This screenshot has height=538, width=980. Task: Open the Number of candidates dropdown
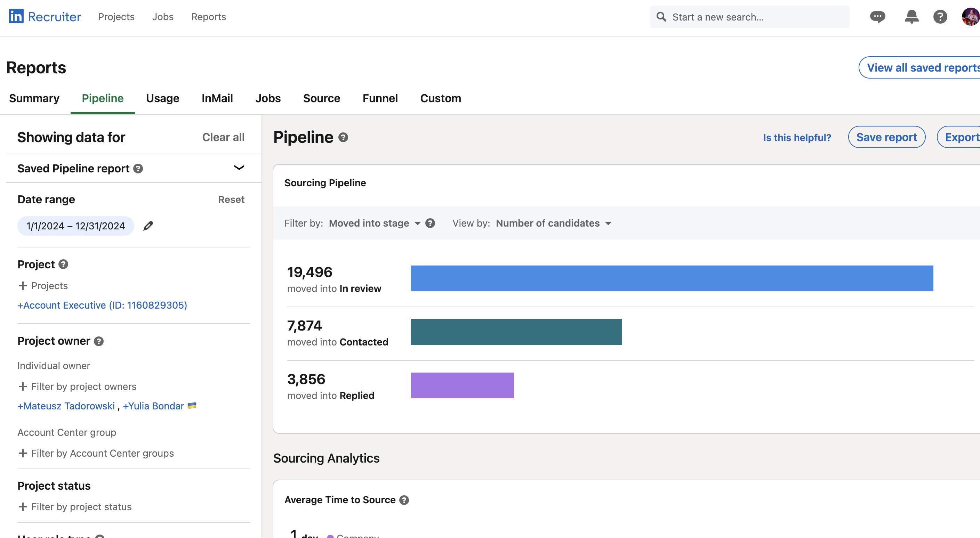(x=554, y=223)
